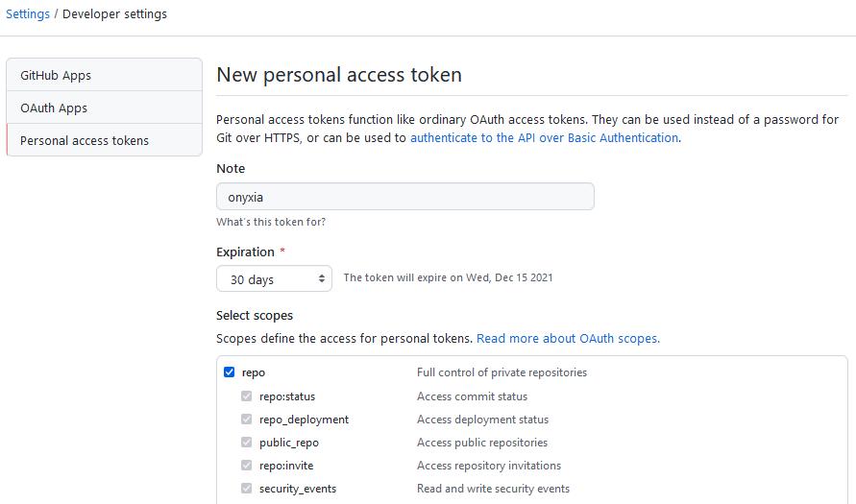This screenshot has height=504, width=856.
Task: Toggle the repo:status checkbox
Action: tap(246, 396)
